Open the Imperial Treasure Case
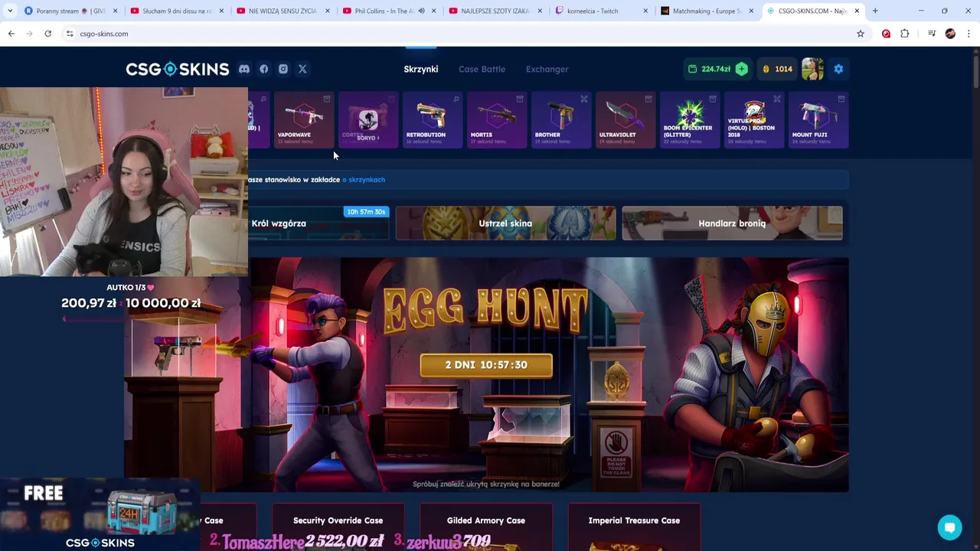This screenshot has height=551, width=980. pos(634,527)
